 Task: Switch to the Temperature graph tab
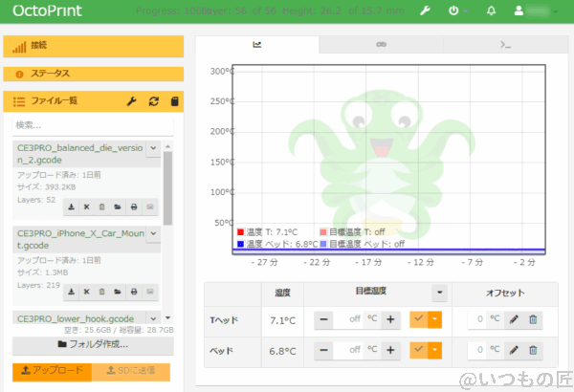(x=257, y=45)
